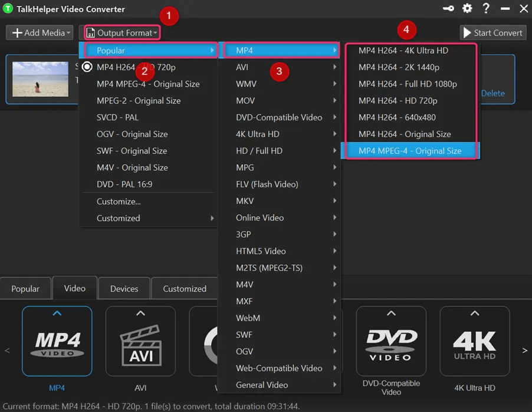Open the MKV format submenu
This screenshot has height=412, width=532.
click(x=280, y=201)
